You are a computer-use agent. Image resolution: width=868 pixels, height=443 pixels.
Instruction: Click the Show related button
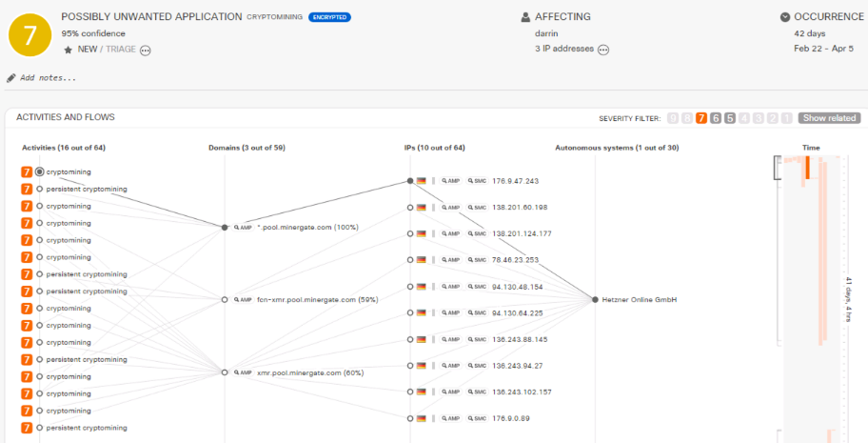pos(829,118)
